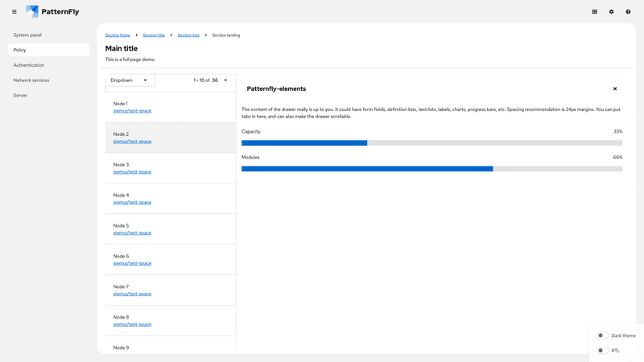Click the Main title heading
This screenshot has height=362, width=644.
pyautogui.click(x=122, y=48)
